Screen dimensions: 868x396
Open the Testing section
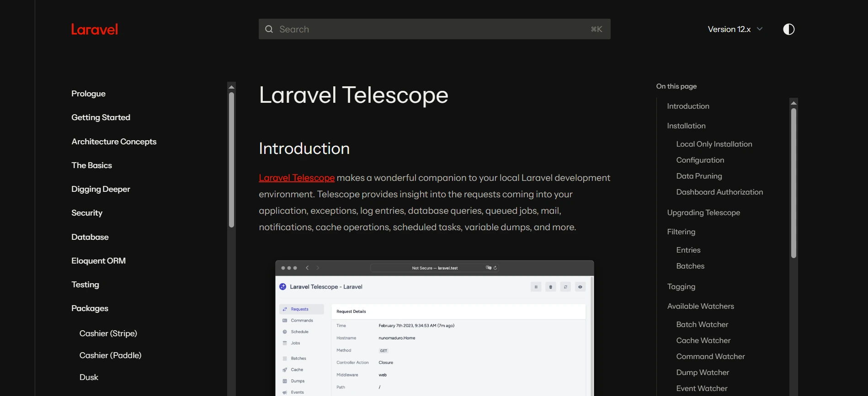tap(85, 285)
